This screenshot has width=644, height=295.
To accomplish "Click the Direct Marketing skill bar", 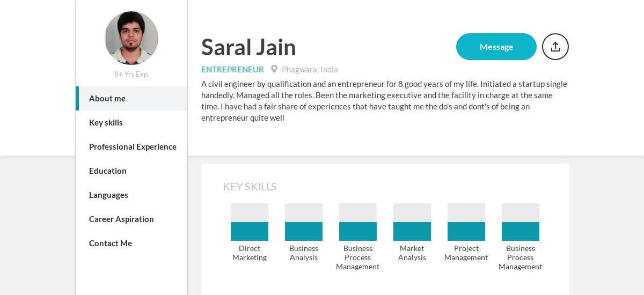I will (x=250, y=222).
